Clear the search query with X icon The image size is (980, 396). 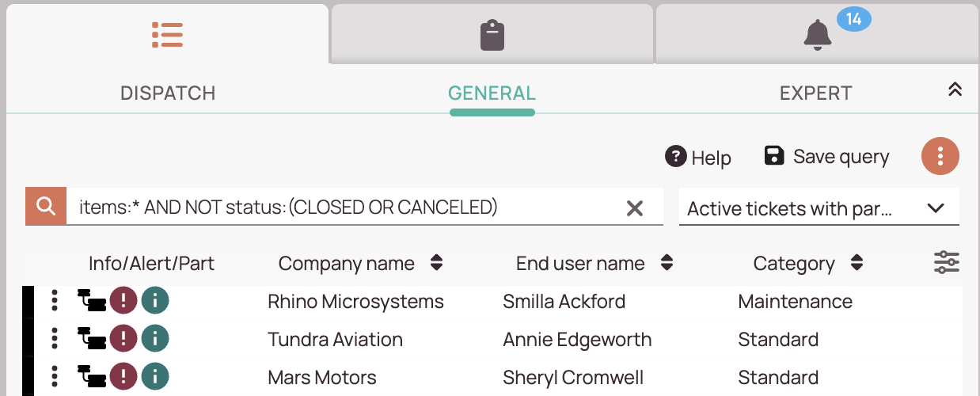pyautogui.click(x=635, y=208)
